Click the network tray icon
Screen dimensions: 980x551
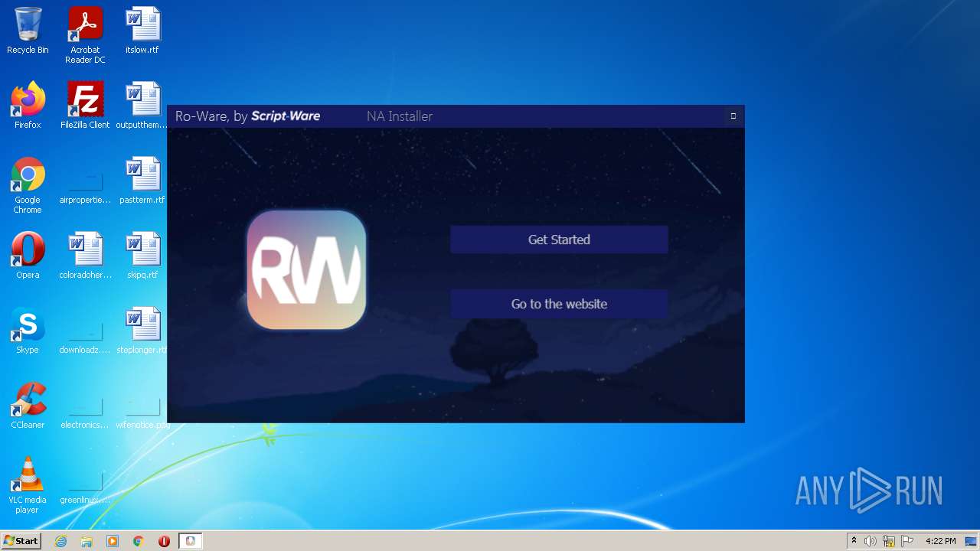tap(889, 541)
